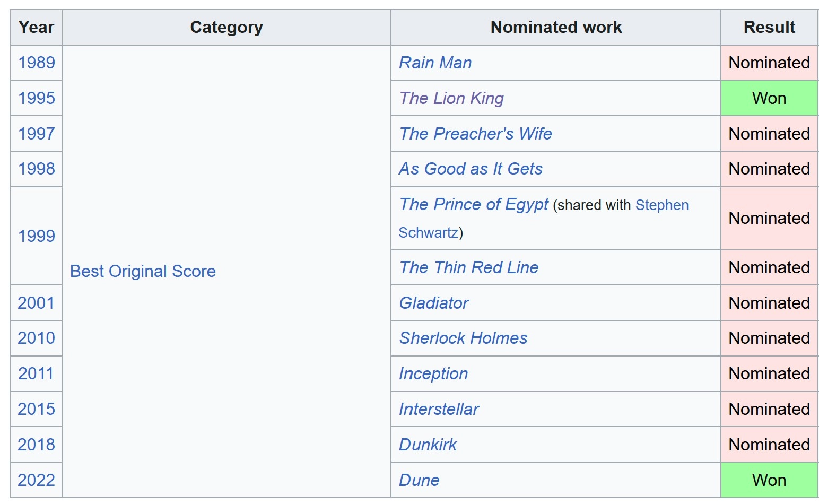This screenshot has width=819, height=504.
Task: Open The Prince of Egypt link
Action: point(474,205)
